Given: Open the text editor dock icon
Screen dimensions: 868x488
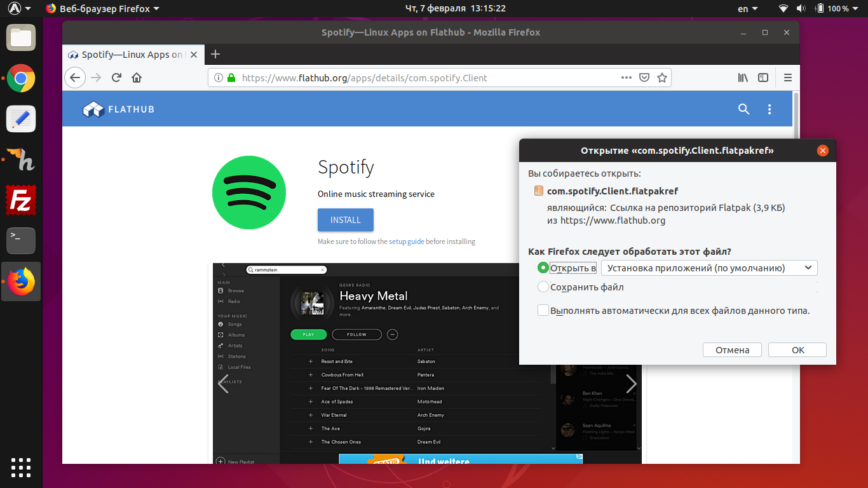Looking at the screenshot, I should pyautogui.click(x=21, y=119).
